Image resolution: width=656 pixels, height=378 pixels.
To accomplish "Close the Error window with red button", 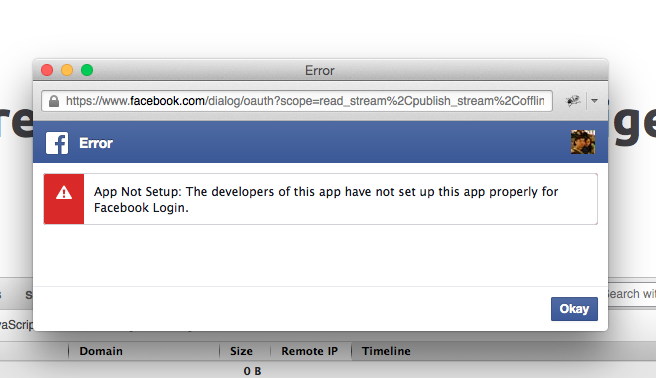I will (47, 70).
